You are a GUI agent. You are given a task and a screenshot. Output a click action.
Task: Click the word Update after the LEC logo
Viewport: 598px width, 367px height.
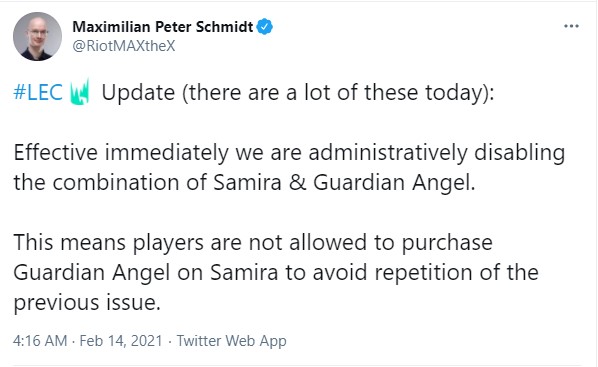click(138, 93)
